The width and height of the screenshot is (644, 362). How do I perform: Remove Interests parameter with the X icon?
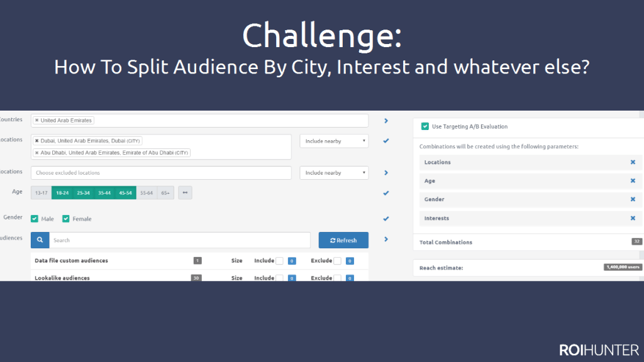pyautogui.click(x=633, y=218)
